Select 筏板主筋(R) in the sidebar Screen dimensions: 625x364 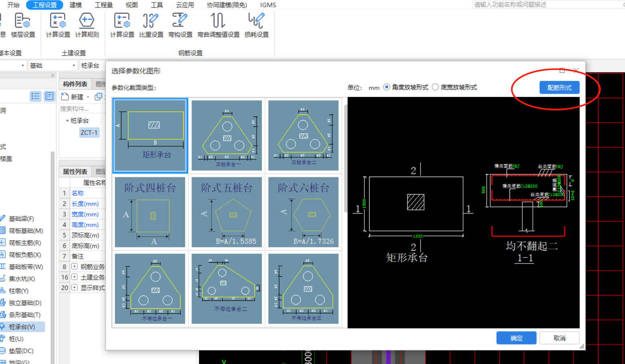click(x=25, y=243)
